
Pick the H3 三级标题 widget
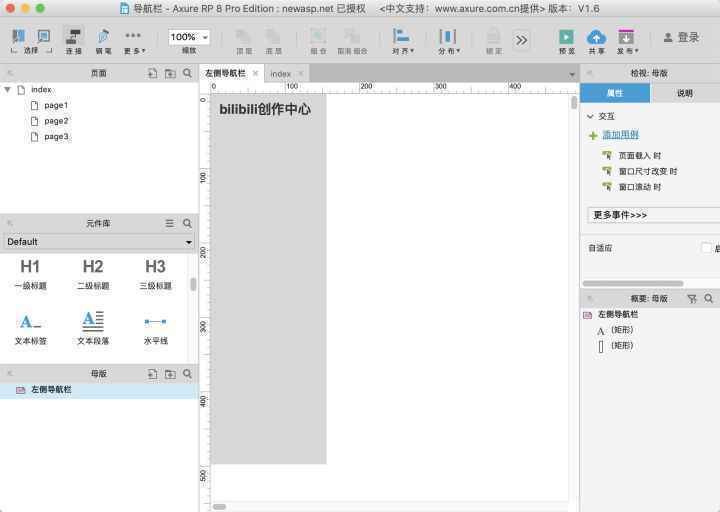(155, 274)
